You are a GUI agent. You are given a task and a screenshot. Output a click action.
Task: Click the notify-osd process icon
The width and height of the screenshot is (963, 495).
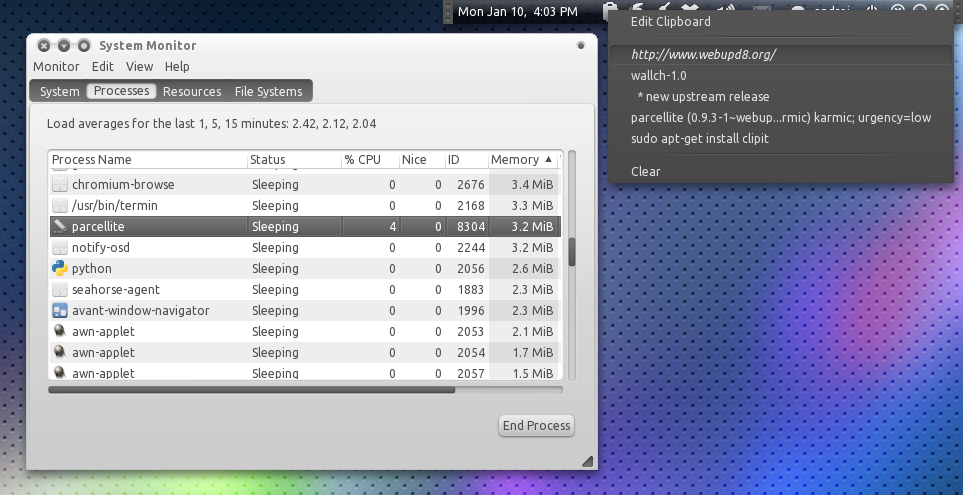(60, 248)
